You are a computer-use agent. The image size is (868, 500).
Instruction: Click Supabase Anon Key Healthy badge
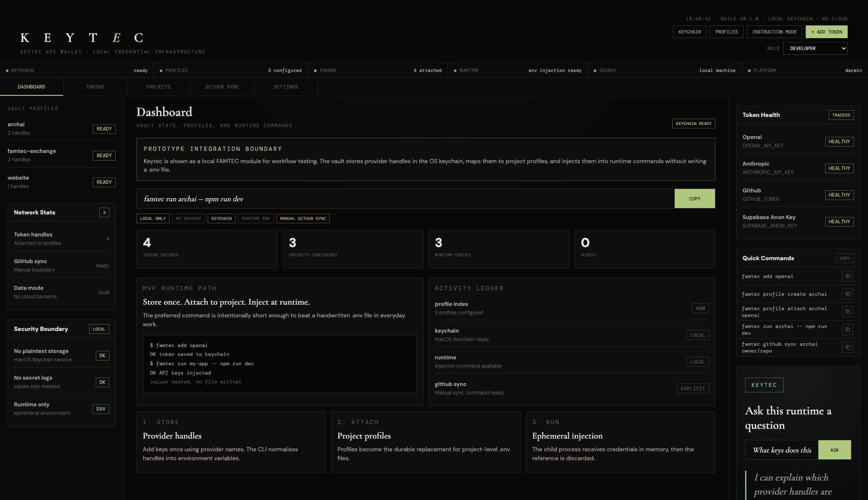(839, 222)
